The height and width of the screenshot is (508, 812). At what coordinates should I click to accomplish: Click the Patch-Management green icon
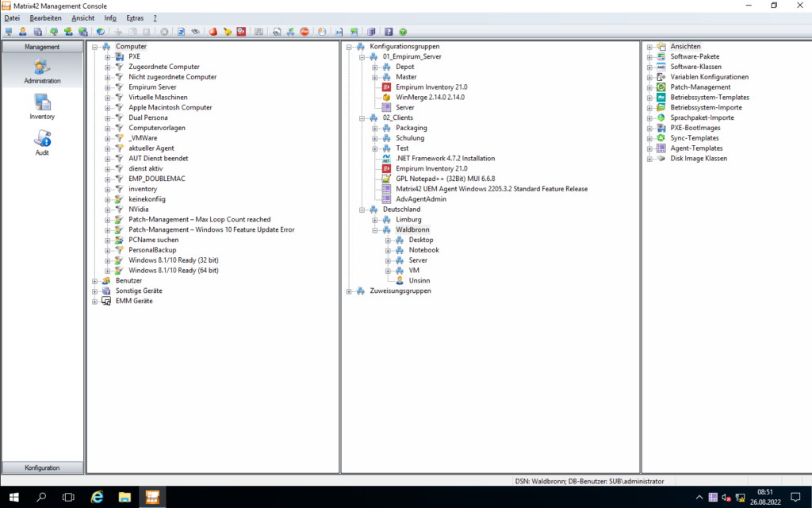[661, 87]
